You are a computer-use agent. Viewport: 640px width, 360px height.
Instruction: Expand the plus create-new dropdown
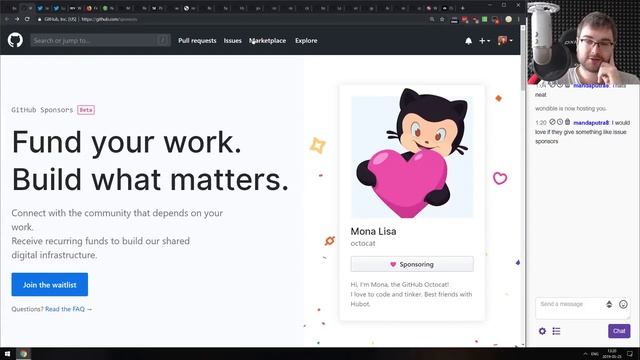(x=484, y=41)
